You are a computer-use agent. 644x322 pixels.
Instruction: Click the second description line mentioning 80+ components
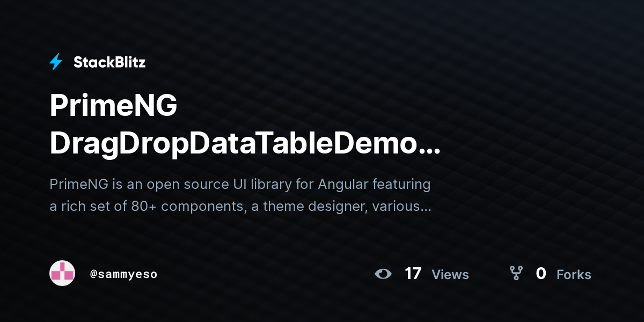coord(240,206)
